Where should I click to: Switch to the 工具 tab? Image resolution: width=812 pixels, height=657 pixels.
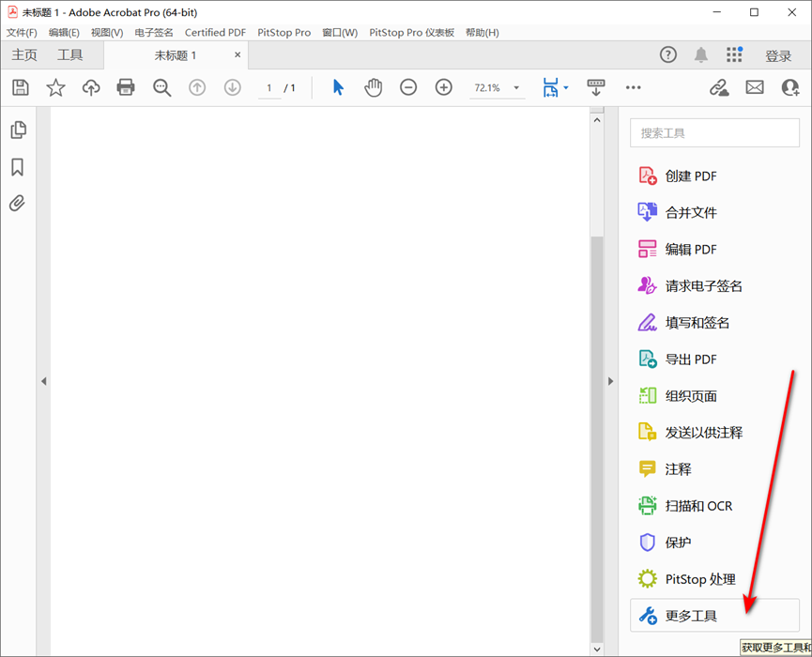69,54
